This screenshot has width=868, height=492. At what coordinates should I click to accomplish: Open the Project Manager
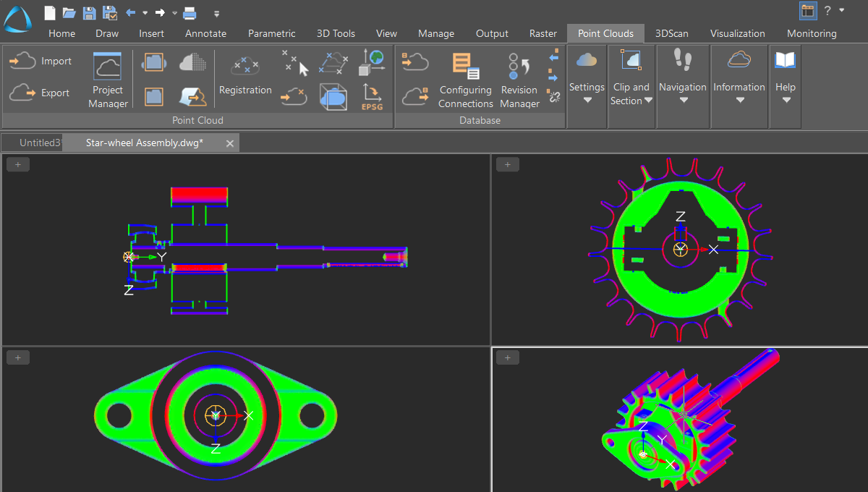pos(108,80)
